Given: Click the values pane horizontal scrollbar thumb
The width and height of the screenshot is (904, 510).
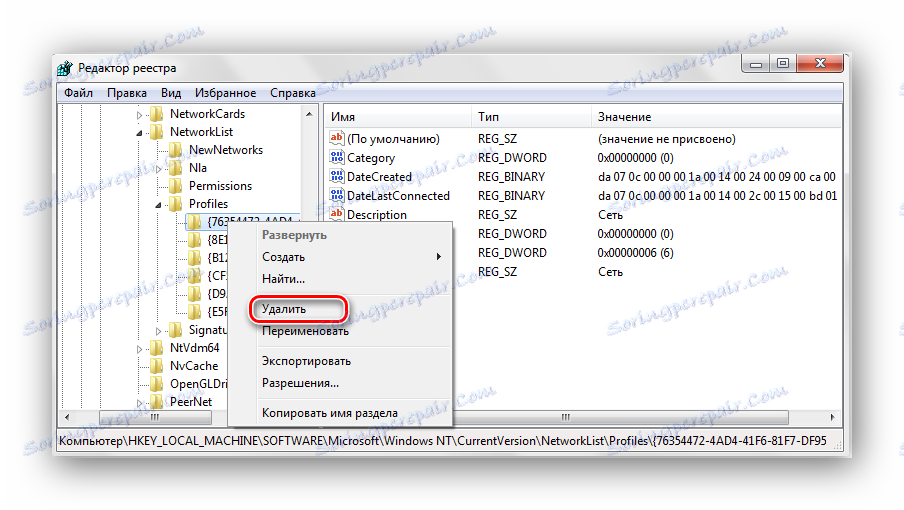Looking at the screenshot, I should (x=565, y=417).
